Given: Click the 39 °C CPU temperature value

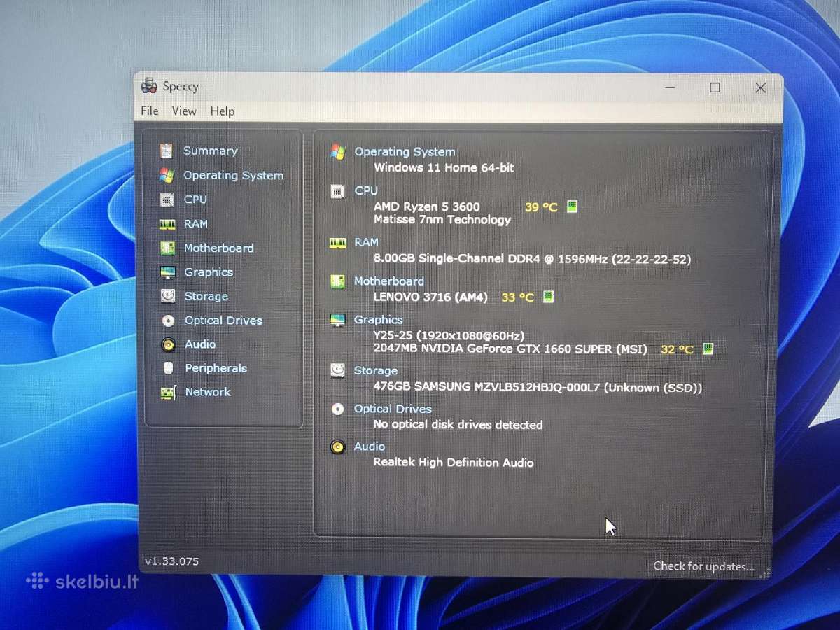Looking at the screenshot, I should [x=541, y=207].
